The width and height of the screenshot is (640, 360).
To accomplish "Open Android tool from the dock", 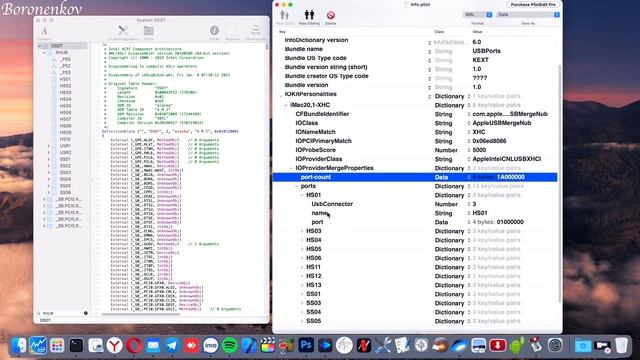I will click(517, 345).
